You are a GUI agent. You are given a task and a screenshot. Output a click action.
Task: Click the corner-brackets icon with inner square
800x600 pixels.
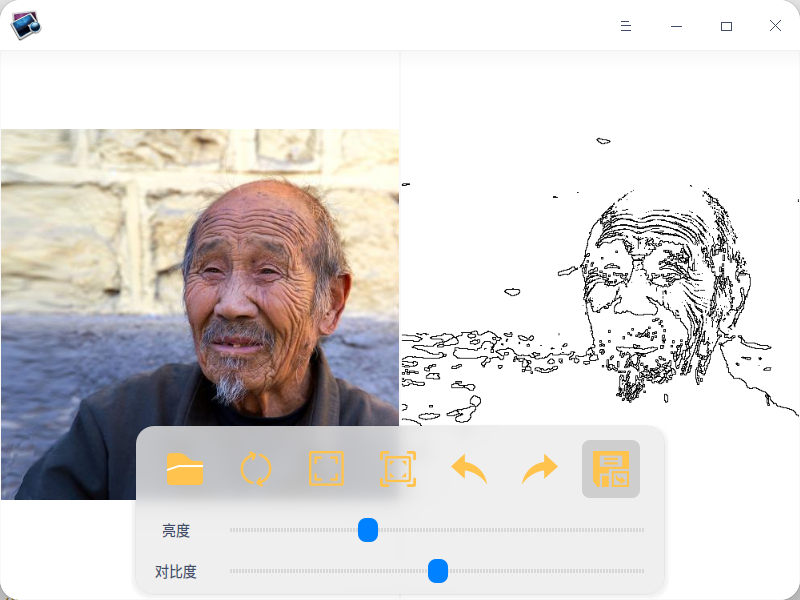pyautogui.click(x=398, y=468)
